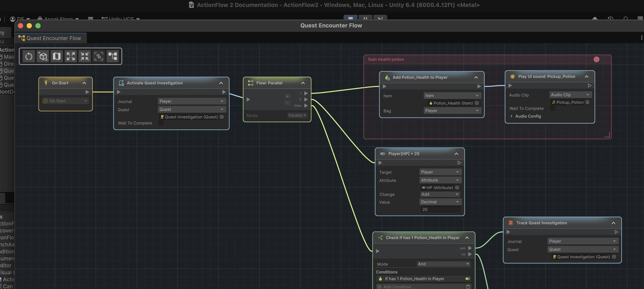Enable Wait To Complete in Activate Quest node
The height and width of the screenshot is (289, 644).
[x=161, y=123]
